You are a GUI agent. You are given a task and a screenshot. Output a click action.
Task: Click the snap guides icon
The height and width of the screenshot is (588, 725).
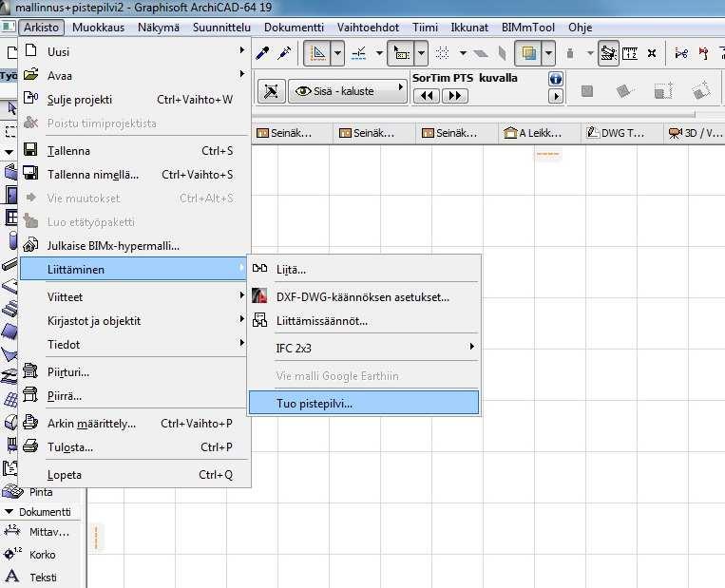pyautogui.click(x=359, y=53)
